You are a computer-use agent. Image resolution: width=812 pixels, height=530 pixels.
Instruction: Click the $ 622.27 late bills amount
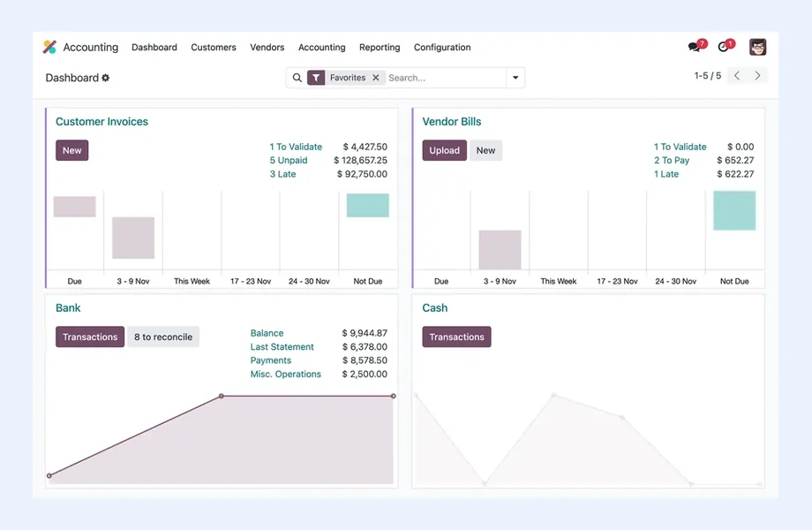pyautogui.click(x=735, y=174)
